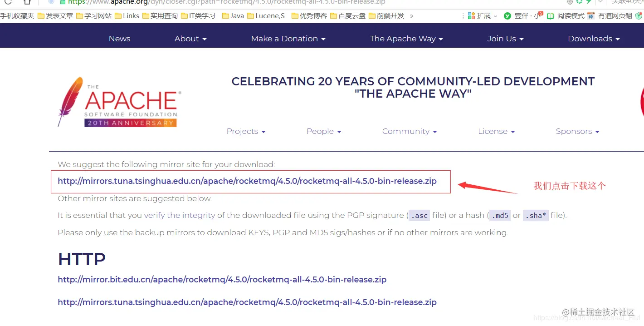Follow the 'verify the integrity' link

[x=180, y=215]
